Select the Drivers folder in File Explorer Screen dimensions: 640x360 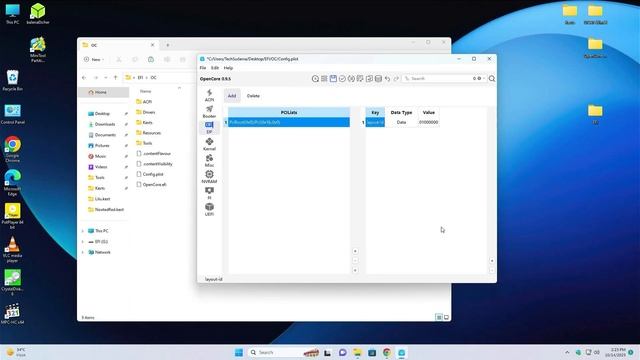coord(145,112)
